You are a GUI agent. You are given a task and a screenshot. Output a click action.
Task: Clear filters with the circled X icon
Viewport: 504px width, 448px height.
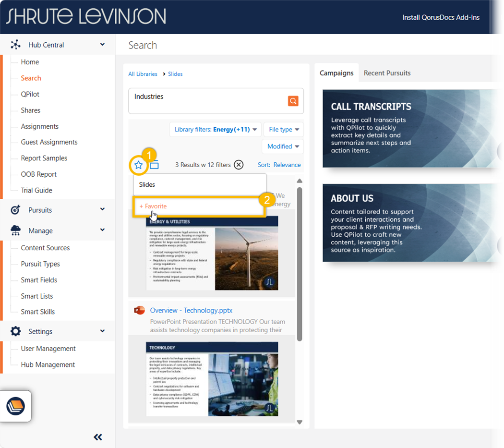[239, 165]
